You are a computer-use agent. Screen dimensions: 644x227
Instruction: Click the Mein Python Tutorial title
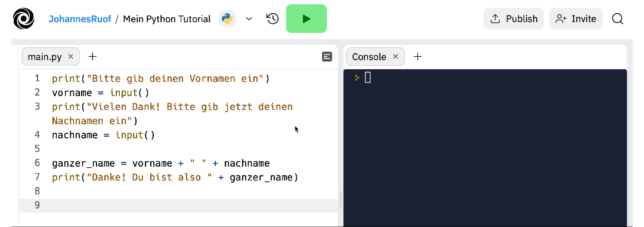pos(167,19)
